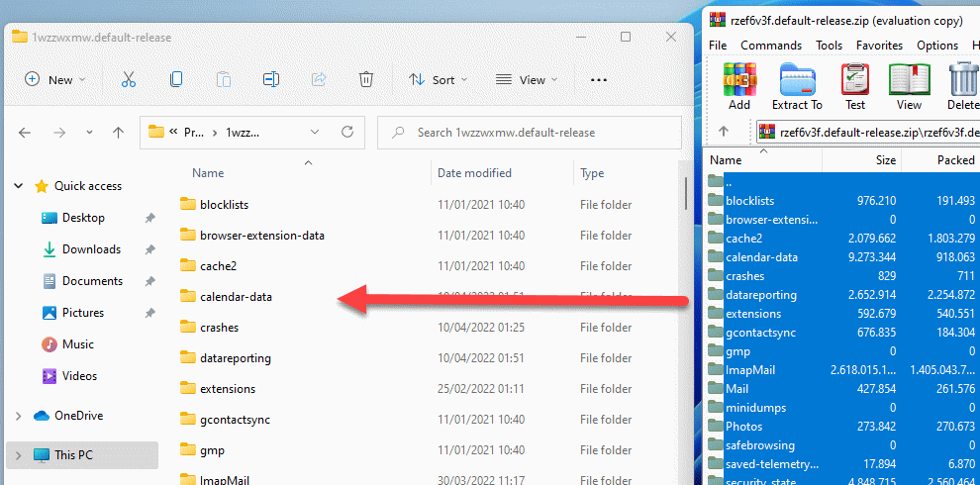980x485 pixels.
Task: Click the Up arrow in Explorer navigation
Action: tap(118, 133)
